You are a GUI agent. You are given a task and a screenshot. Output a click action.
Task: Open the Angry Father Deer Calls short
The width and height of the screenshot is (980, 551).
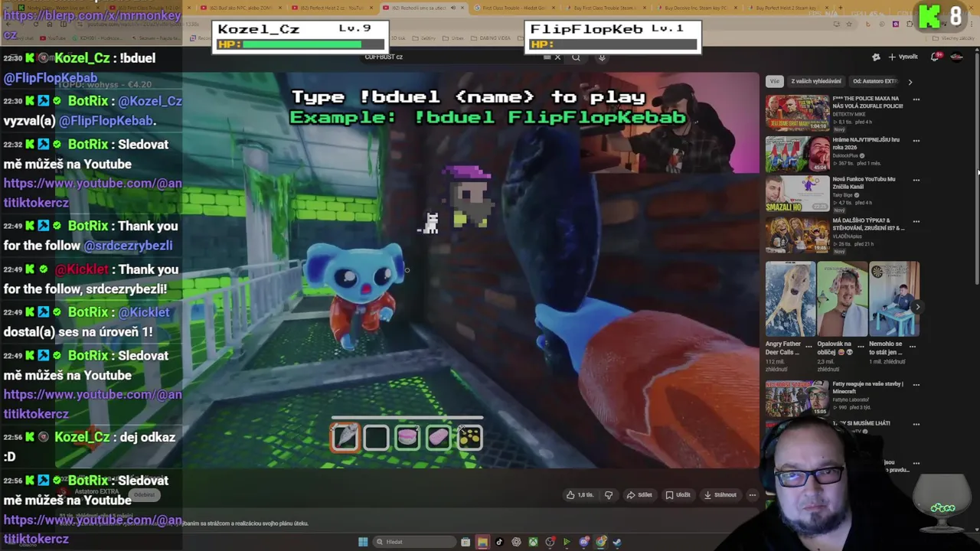coord(790,299)
